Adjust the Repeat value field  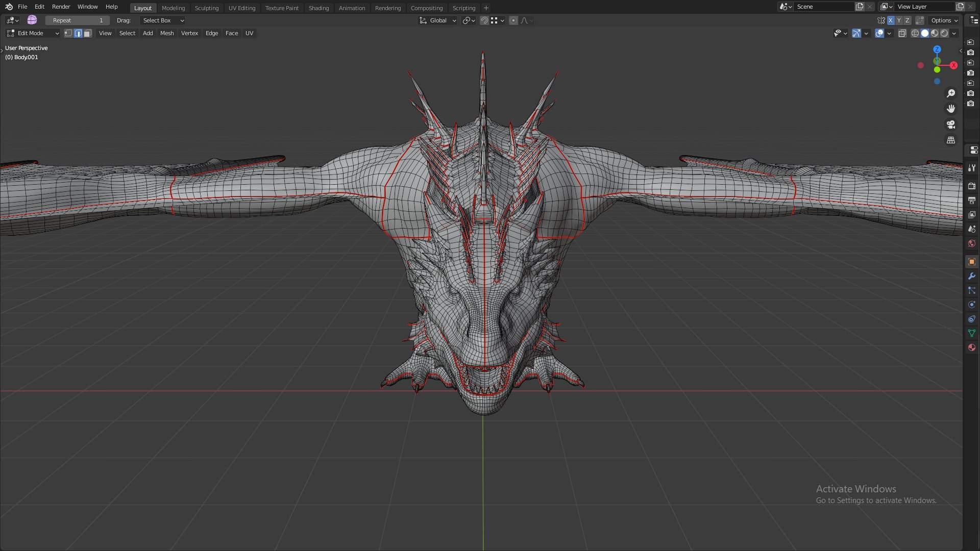[78, 20]
